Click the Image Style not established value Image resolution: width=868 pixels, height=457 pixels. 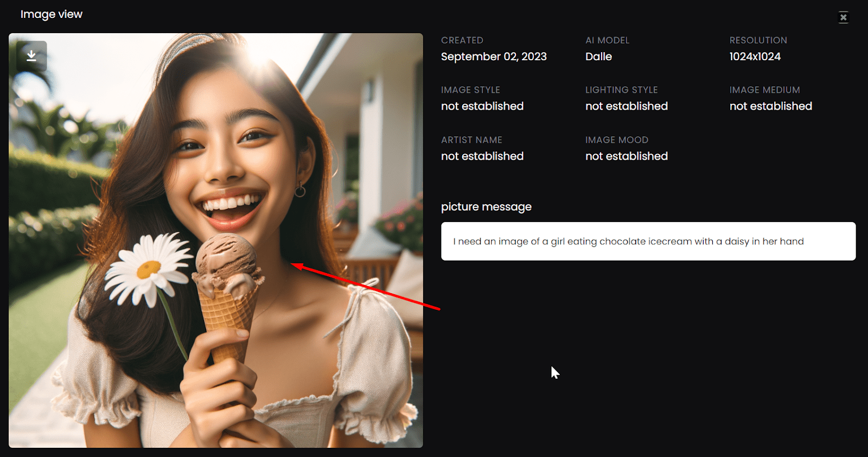pos(482,106)
